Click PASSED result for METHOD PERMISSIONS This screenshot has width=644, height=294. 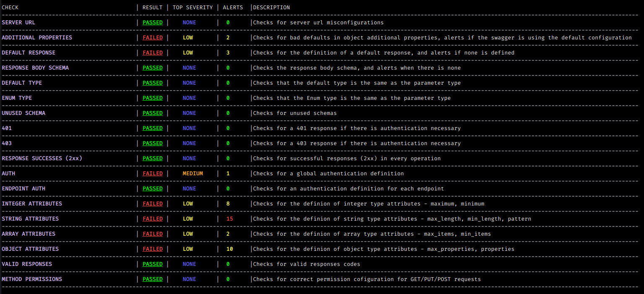pos(153,279)
